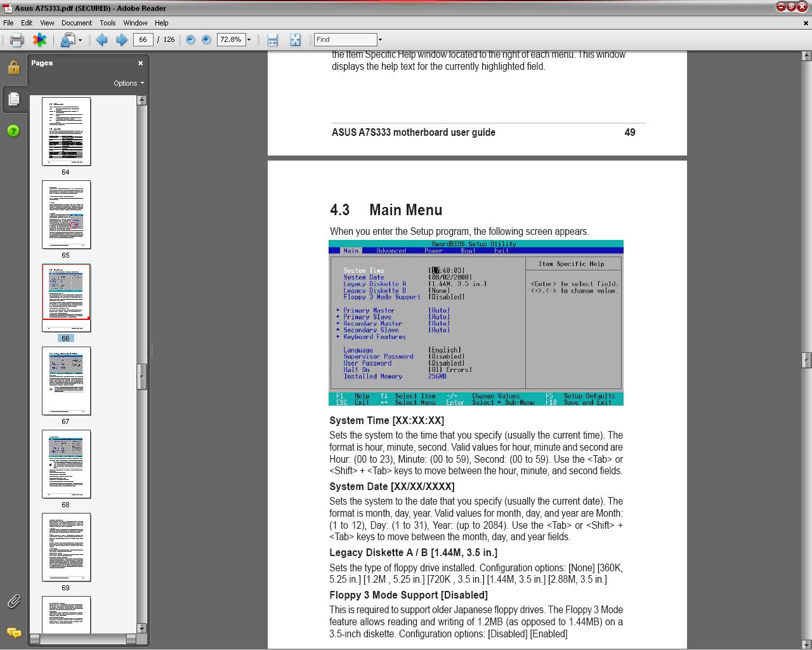Click the Print toolbar icon
This screenshot has width=812, height=650.
click(x=17, y=40)
